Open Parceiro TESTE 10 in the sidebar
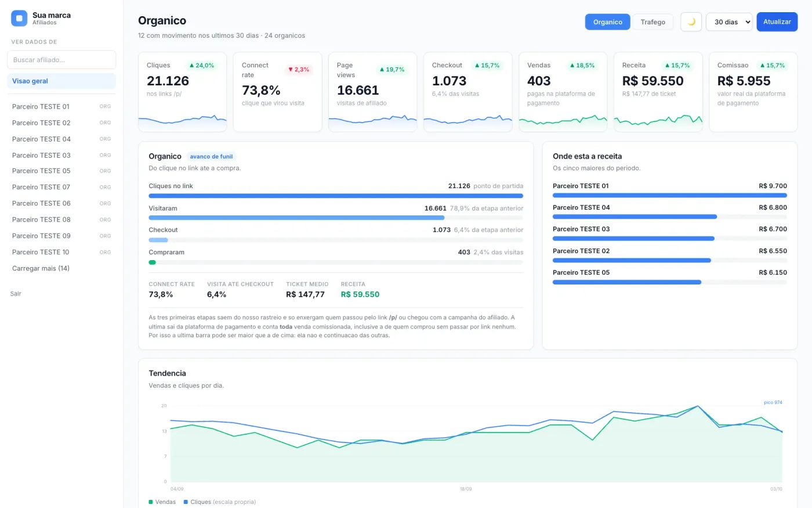 [61, 253]
